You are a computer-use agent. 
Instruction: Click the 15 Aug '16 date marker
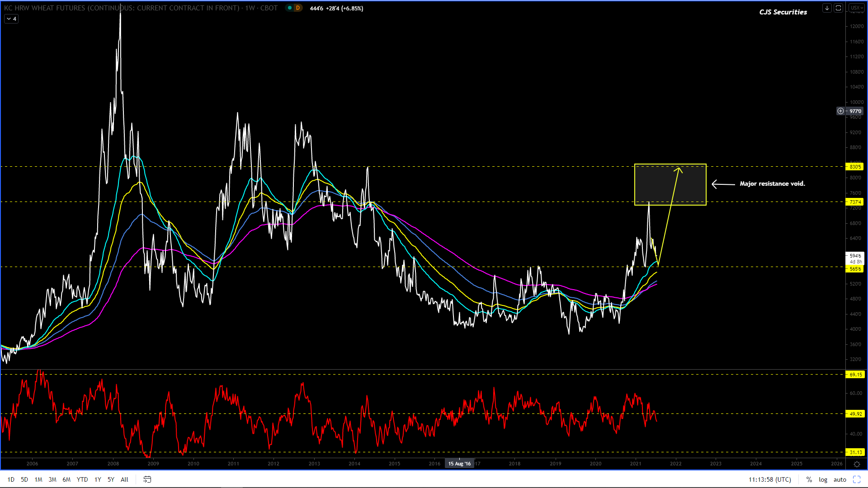pos(459,464)
